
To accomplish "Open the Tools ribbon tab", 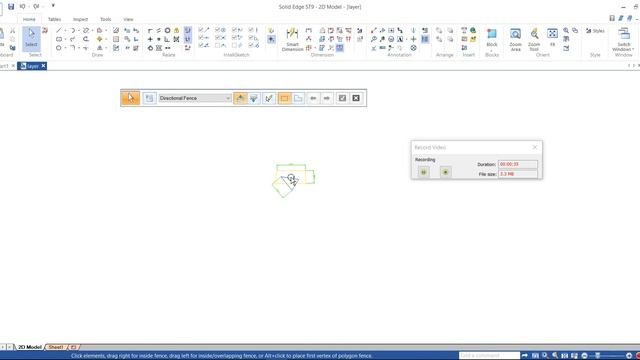I will [106, 19].
